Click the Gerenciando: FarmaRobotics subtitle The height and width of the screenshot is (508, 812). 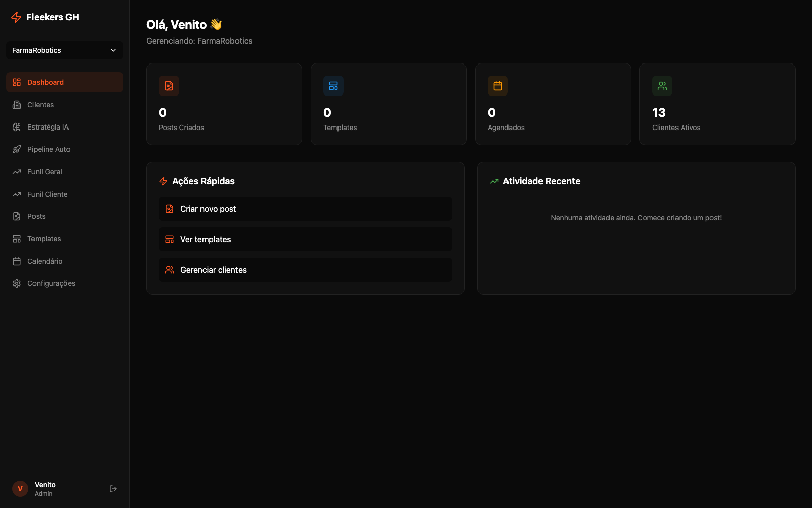(x=199, y=41)
